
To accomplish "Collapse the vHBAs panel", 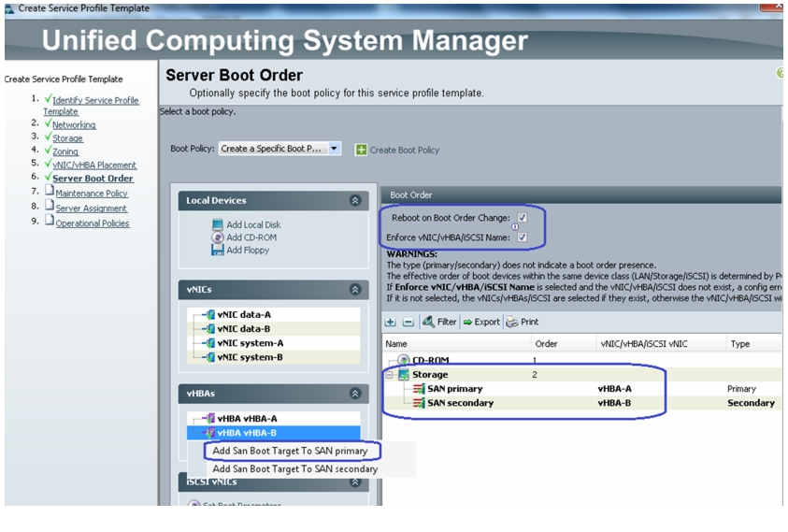I will 355,394.
